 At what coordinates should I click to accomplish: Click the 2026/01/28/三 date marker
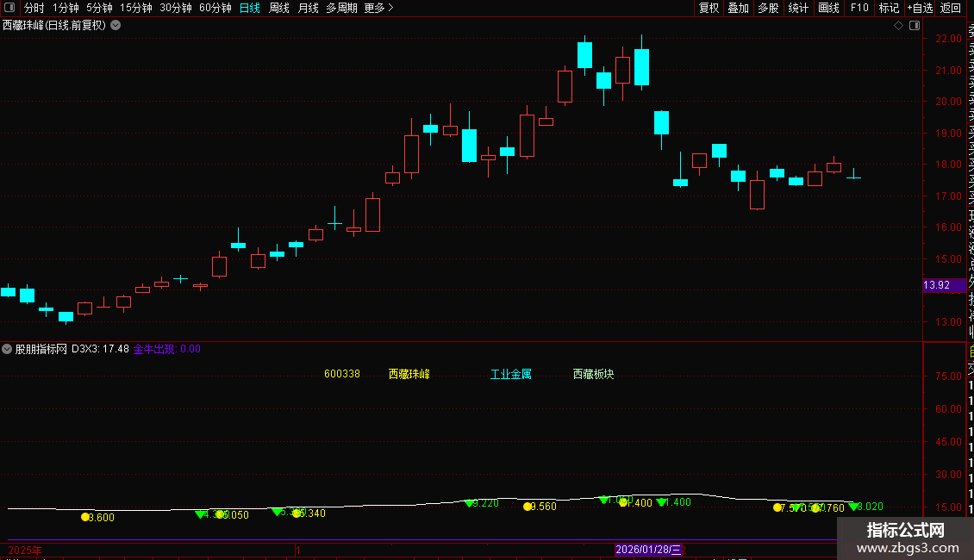648,550
